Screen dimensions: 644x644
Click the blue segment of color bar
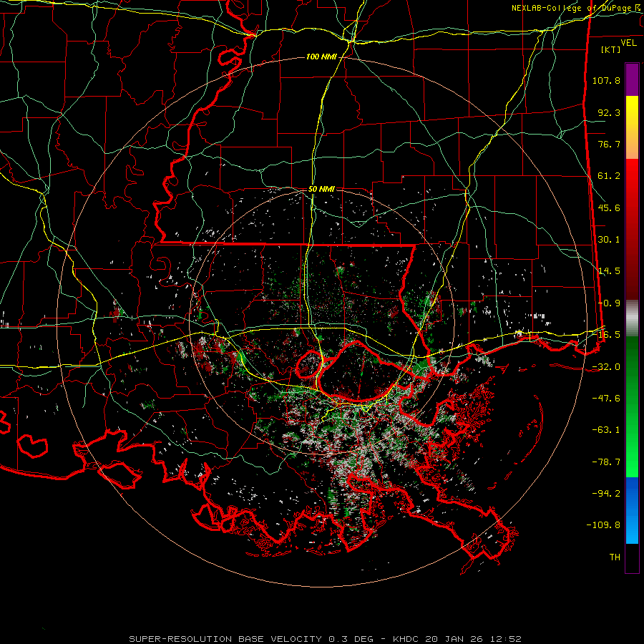(632, 510)
